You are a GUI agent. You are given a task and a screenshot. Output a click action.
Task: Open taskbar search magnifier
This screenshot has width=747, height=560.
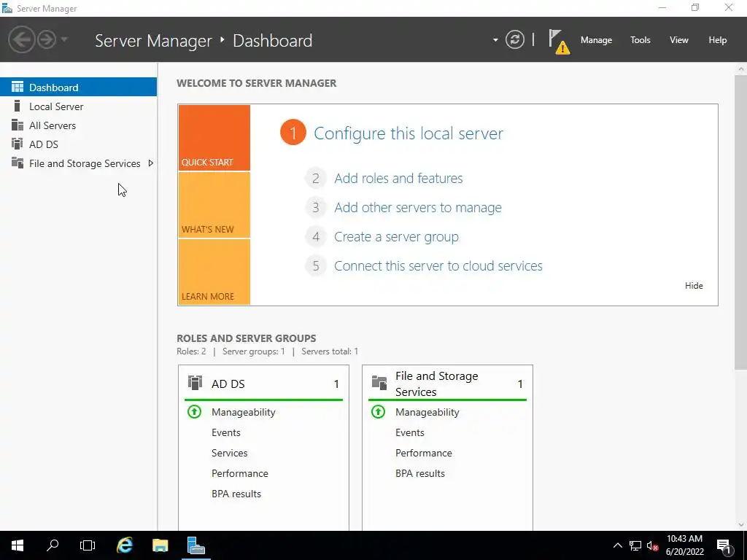pos(53,545)
